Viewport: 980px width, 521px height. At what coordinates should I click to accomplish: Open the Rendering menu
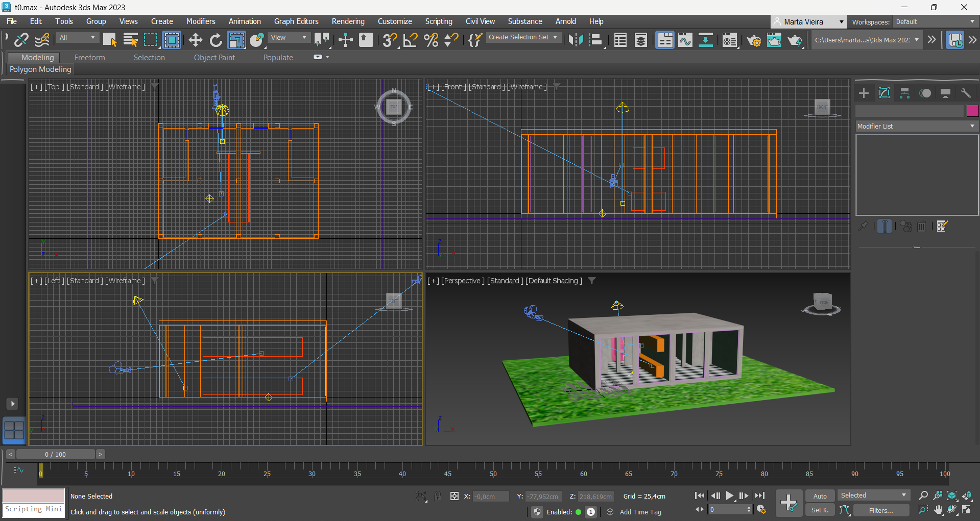click(348, 21)
